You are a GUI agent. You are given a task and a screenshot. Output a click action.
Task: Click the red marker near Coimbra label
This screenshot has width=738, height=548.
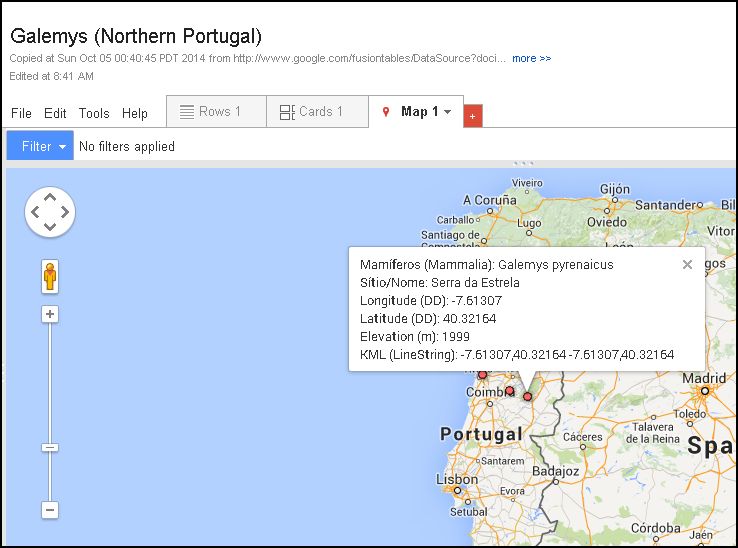509,391
